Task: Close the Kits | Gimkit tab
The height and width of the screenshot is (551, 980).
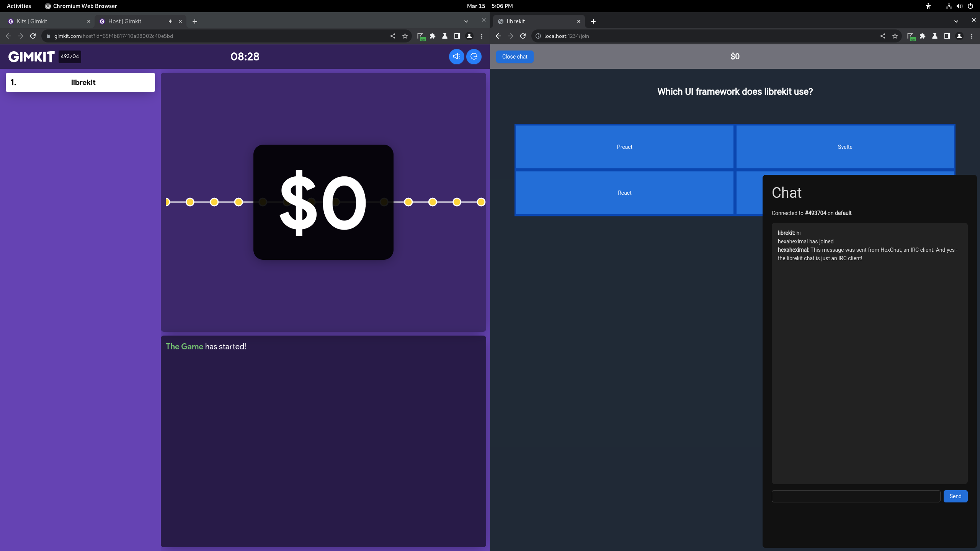Action: [89, 21]
